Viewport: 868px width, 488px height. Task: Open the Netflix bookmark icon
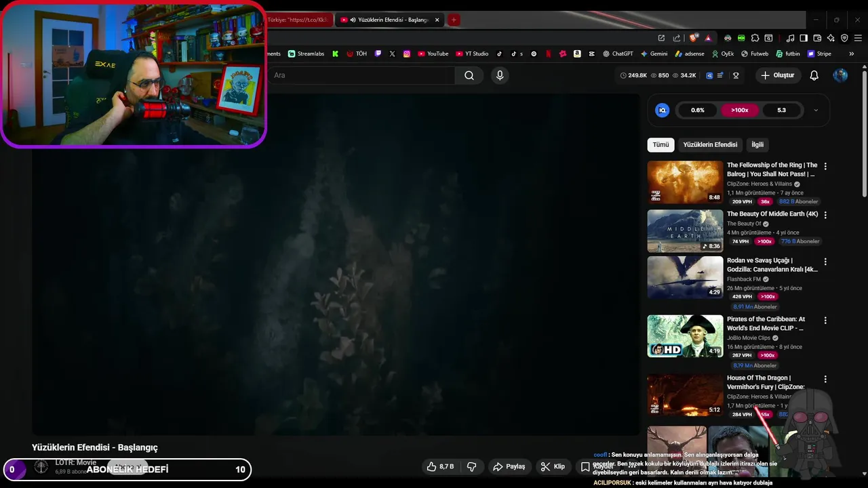point(548,54)
